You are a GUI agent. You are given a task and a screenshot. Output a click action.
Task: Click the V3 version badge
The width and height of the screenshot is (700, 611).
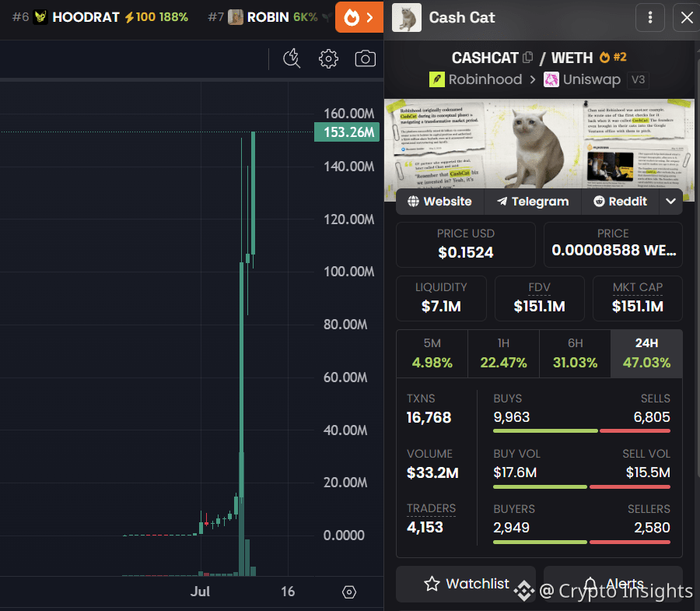point(638,79)
